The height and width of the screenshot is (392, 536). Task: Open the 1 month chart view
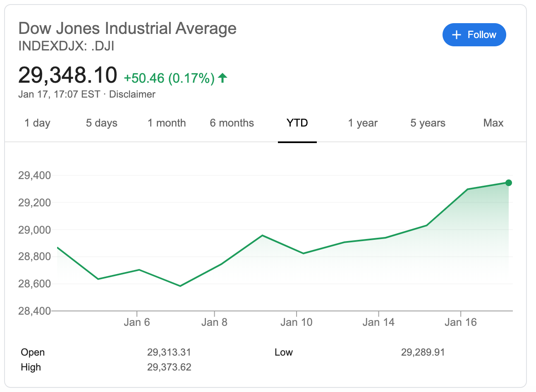click(167, 123)
